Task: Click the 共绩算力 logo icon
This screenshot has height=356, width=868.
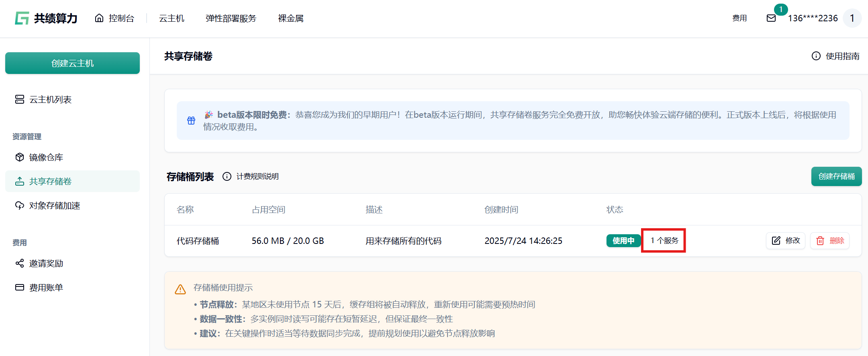Action: 22,18
